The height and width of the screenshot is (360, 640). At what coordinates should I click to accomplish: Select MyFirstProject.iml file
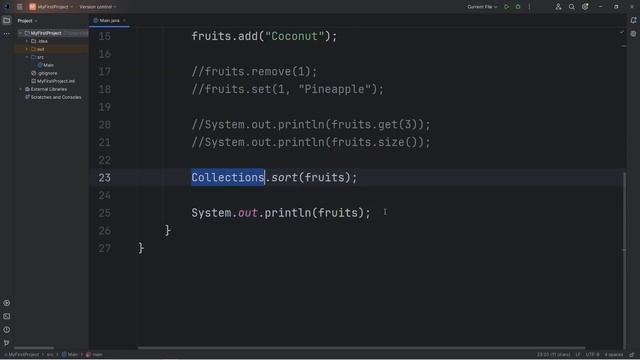[53, 81]
